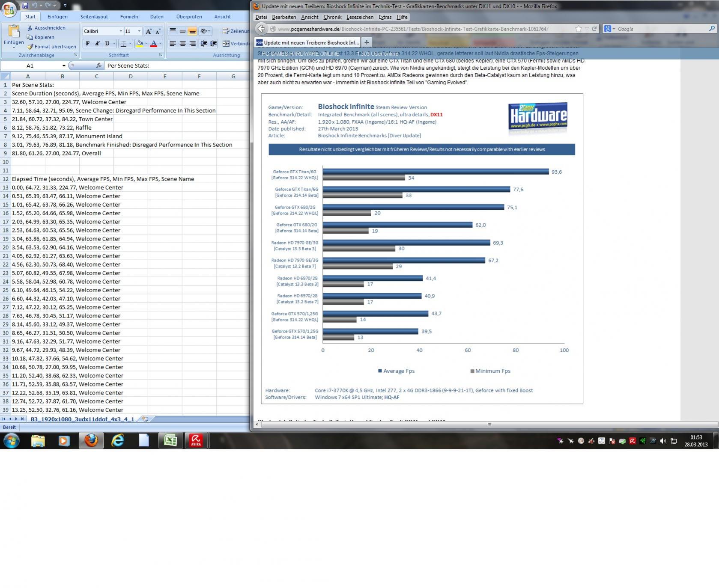719x588 pixels.
Task: Increase font size with large A
Action: [x=148, y=31]
